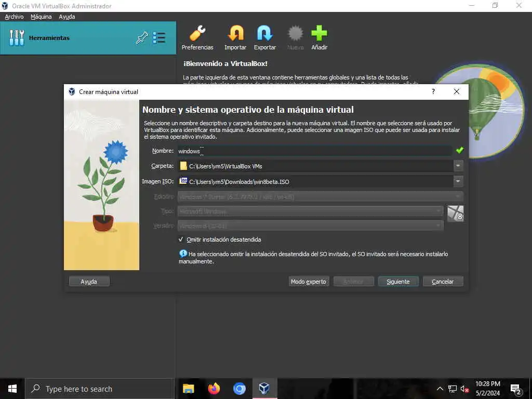Click the Herramientas tools icon

(17, 37)
